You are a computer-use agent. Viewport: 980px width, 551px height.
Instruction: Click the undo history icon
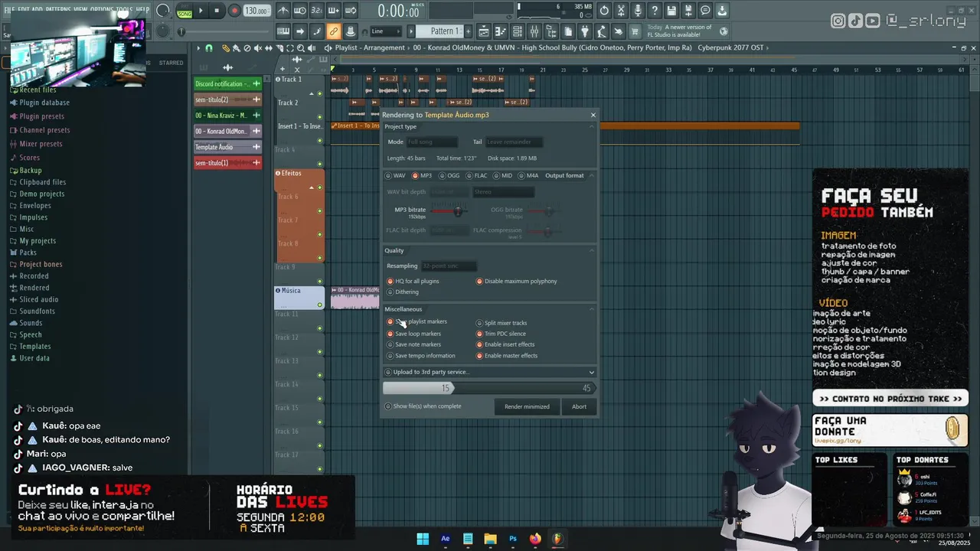pos(604,11)
